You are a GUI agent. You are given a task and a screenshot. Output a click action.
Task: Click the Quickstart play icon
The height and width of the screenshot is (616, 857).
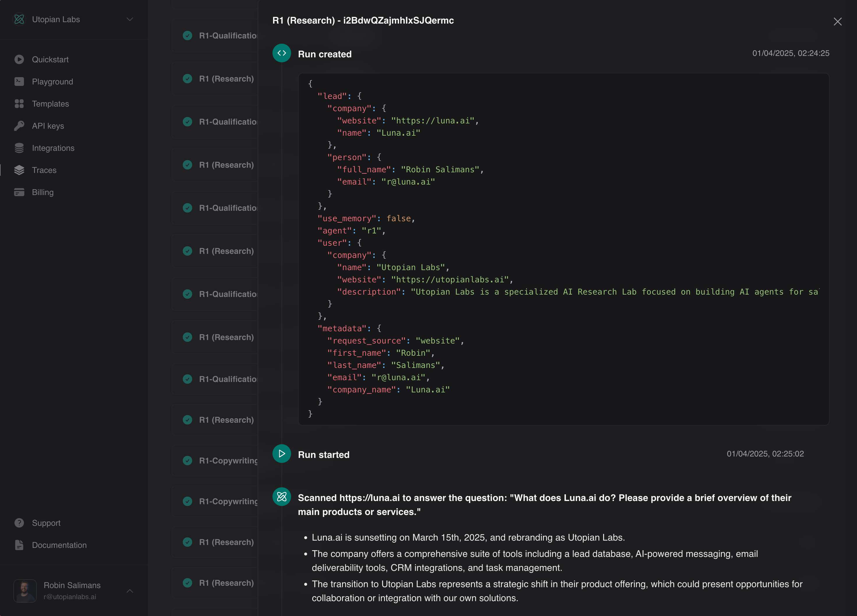[x=19, y=59]
